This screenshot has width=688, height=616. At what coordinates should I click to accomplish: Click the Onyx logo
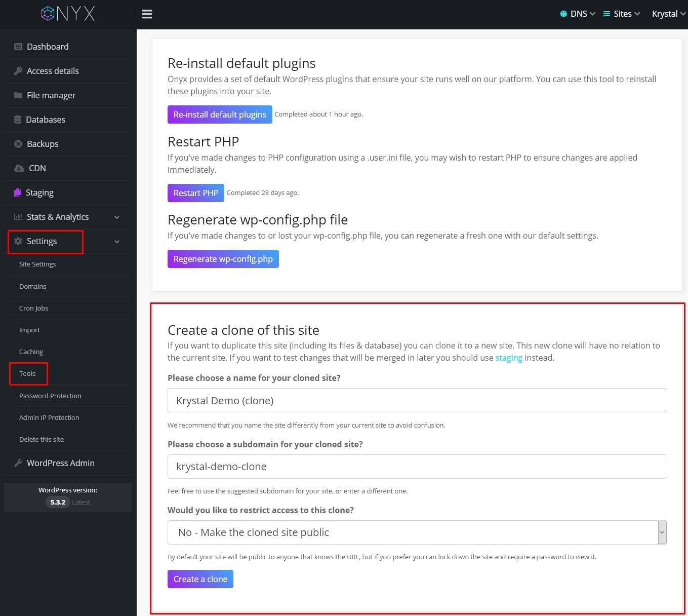click(68, 14)
